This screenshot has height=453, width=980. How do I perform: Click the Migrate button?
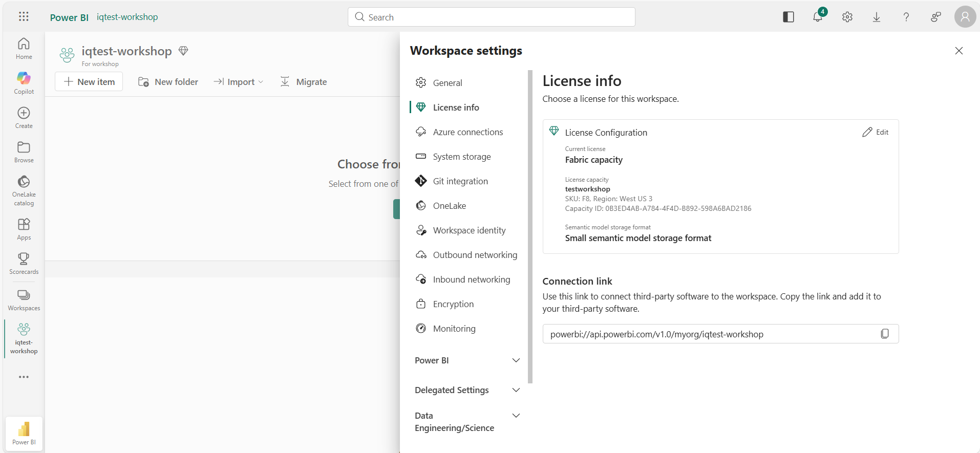[x=304, y=81]
